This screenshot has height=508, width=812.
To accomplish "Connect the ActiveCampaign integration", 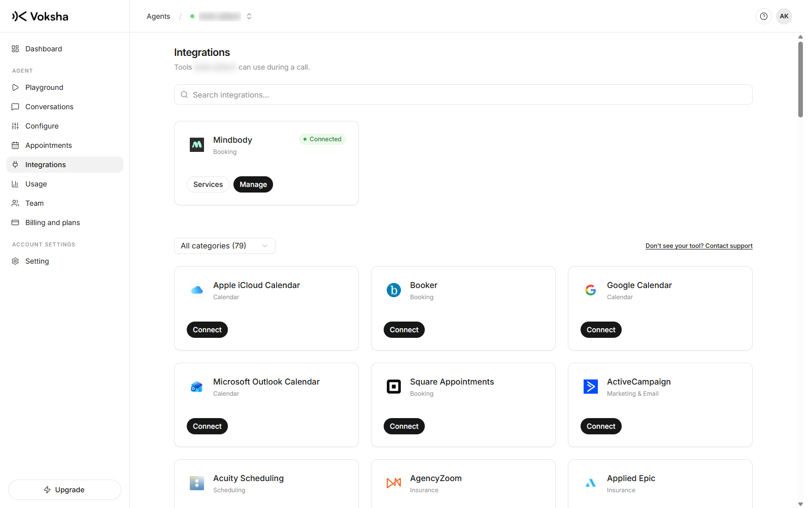I will [601, 426].
